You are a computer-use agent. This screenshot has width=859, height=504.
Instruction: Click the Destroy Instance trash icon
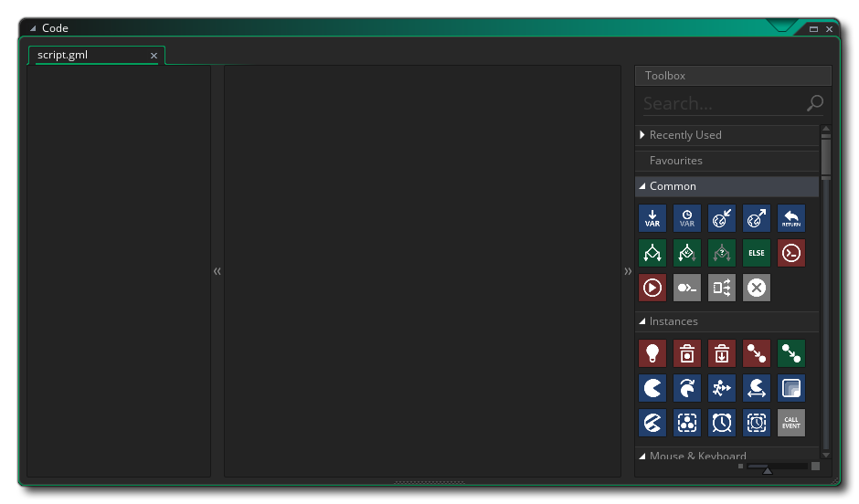pyautogui.click(x=687, y=353)
